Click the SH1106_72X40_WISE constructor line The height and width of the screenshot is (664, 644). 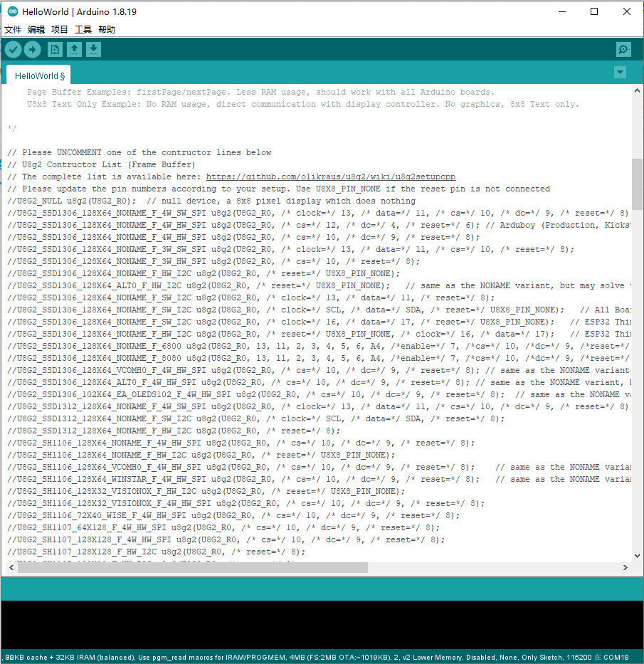point(233,515)
